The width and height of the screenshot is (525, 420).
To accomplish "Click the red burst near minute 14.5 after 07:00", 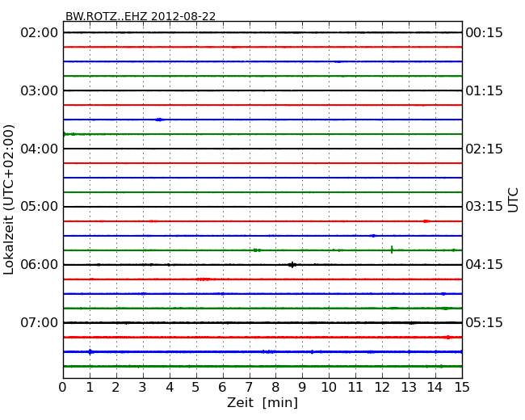I will pyautogui.click(x=448, y=338).
